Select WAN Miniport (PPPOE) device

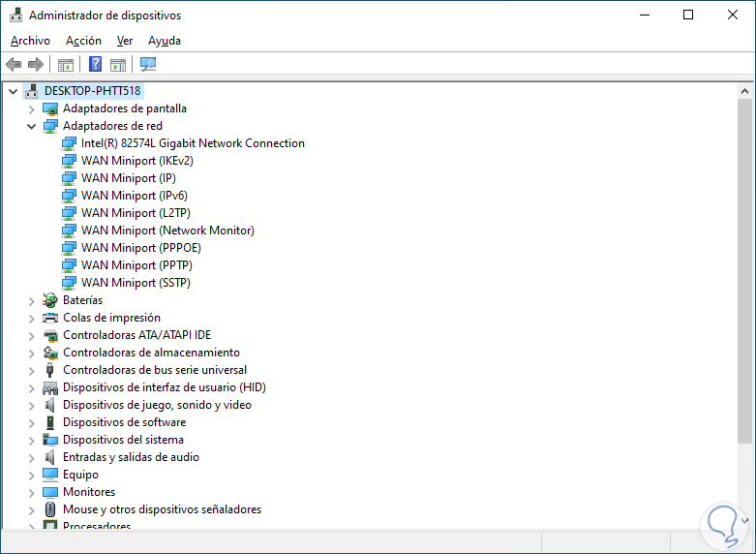[x=141, y=248]
